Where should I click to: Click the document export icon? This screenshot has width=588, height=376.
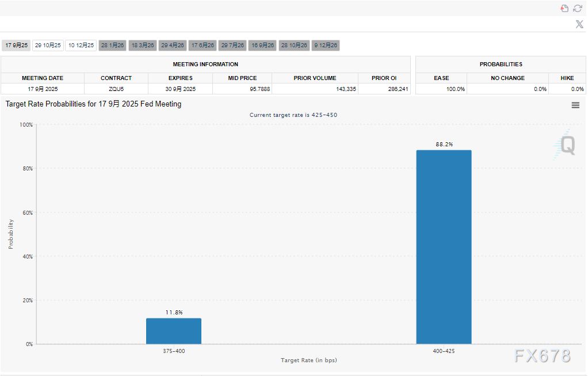[x=564, y=8]
